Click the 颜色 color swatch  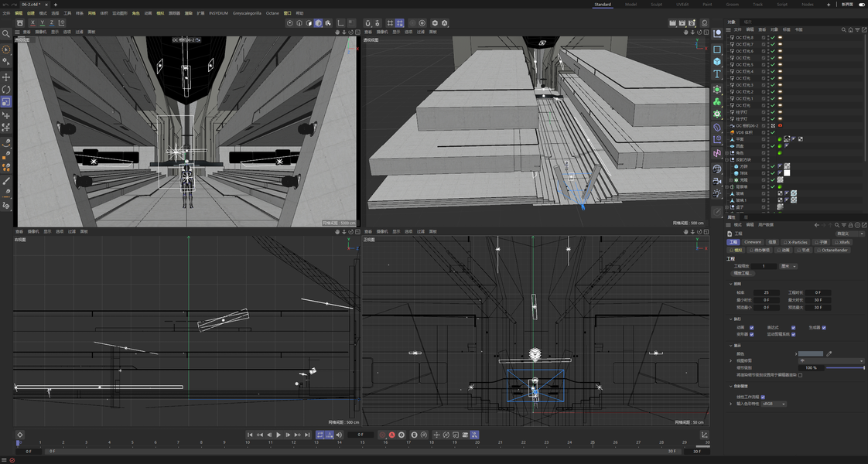coord(810,353)
